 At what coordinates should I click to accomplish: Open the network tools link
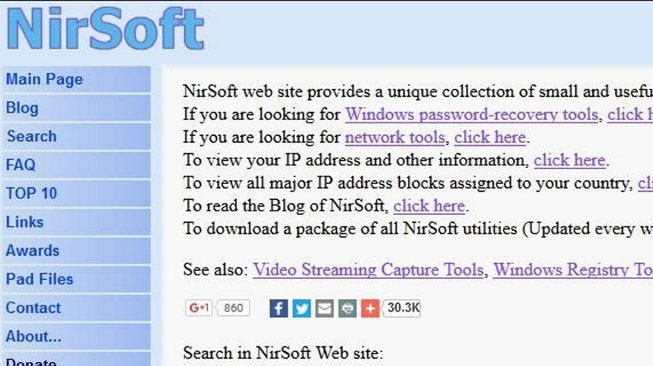[395, 137]
